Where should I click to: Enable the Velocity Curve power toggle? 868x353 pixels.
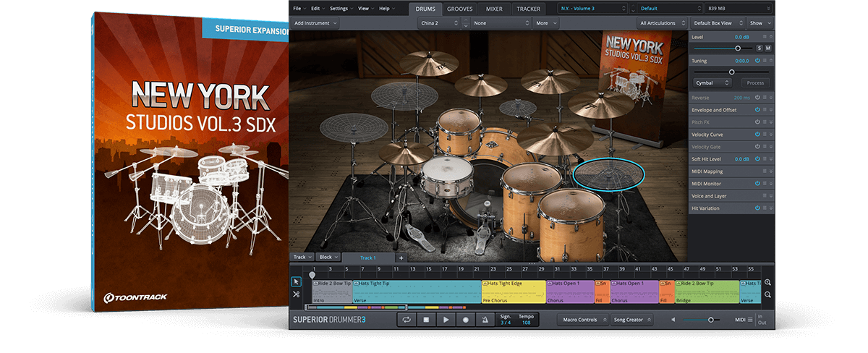757,135
